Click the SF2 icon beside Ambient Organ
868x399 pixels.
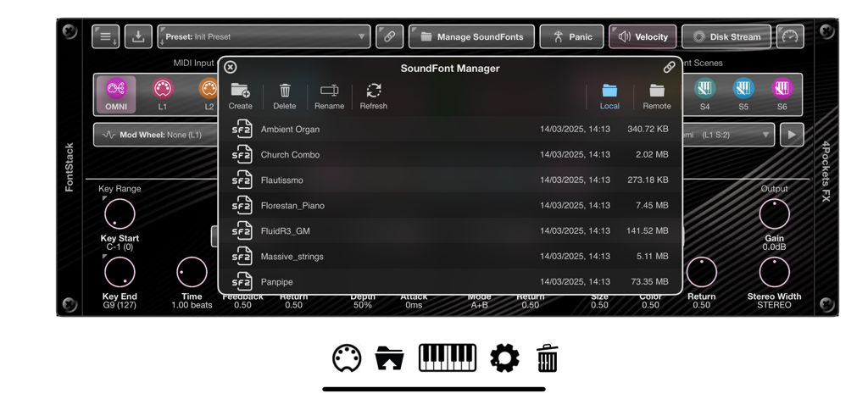[x=242, y=129]
